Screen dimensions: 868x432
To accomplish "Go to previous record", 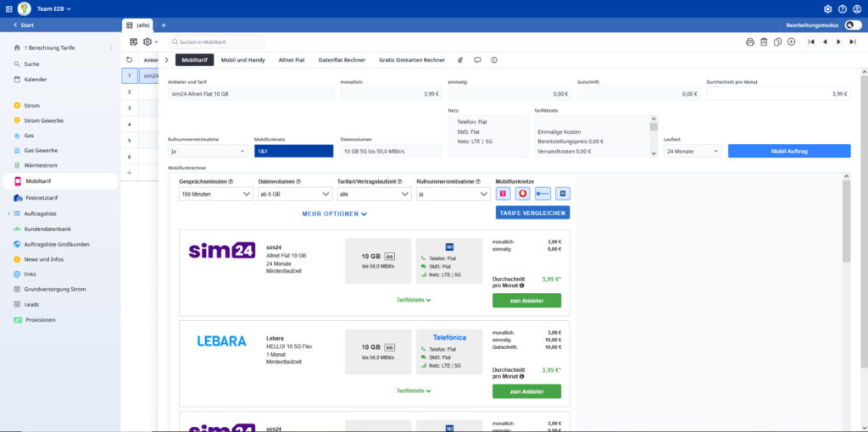I will point(825,42).
